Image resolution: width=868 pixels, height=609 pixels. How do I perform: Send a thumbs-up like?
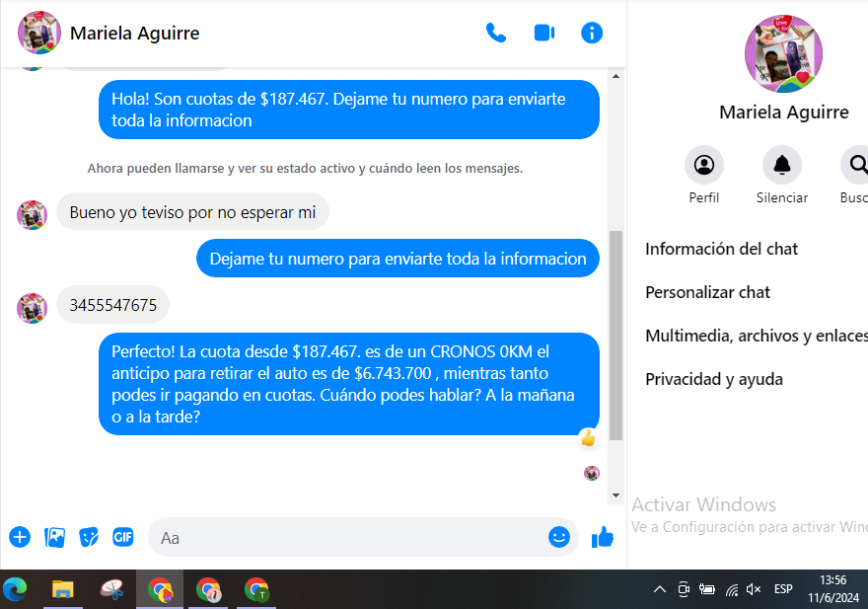602,537
